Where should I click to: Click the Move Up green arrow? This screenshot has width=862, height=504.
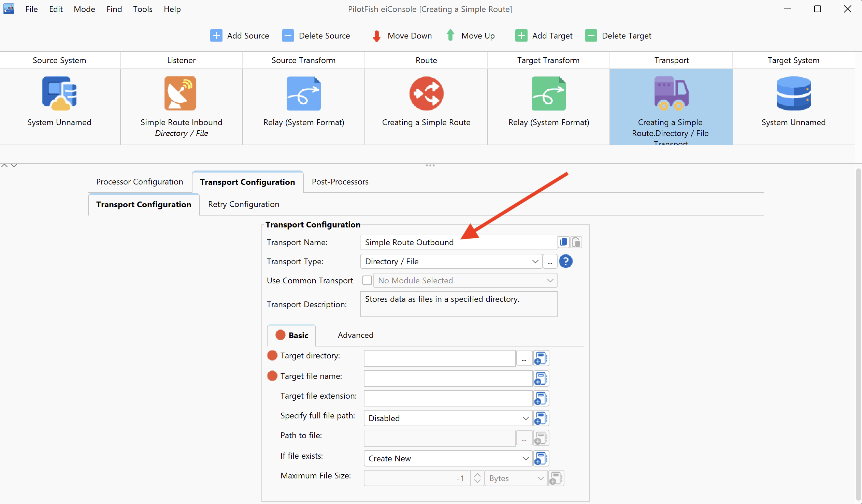click(x=450, y=35)
